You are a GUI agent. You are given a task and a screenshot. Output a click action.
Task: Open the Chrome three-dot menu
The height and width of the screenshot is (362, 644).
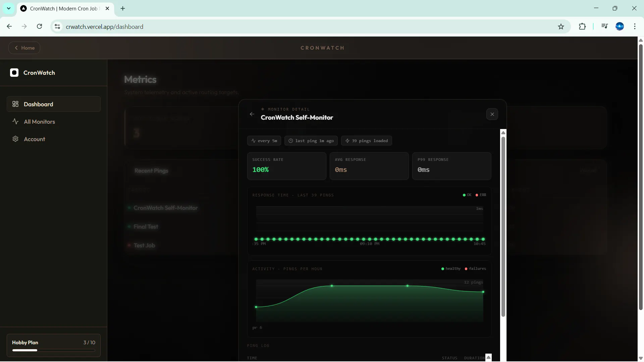click(x=635, y=26)
